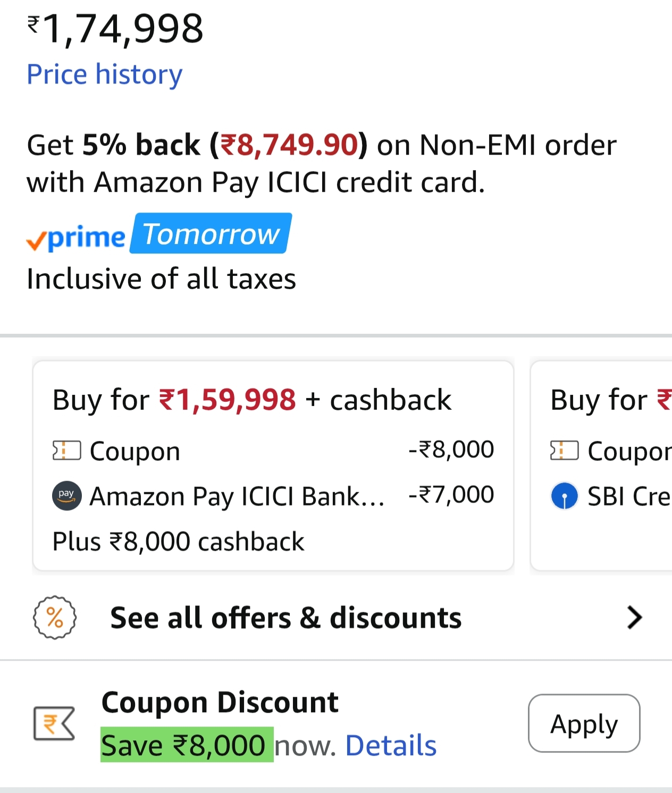This screenshot has height=793, width=672.
Task: Open the coupon Details link
Action: pos(390,744)
